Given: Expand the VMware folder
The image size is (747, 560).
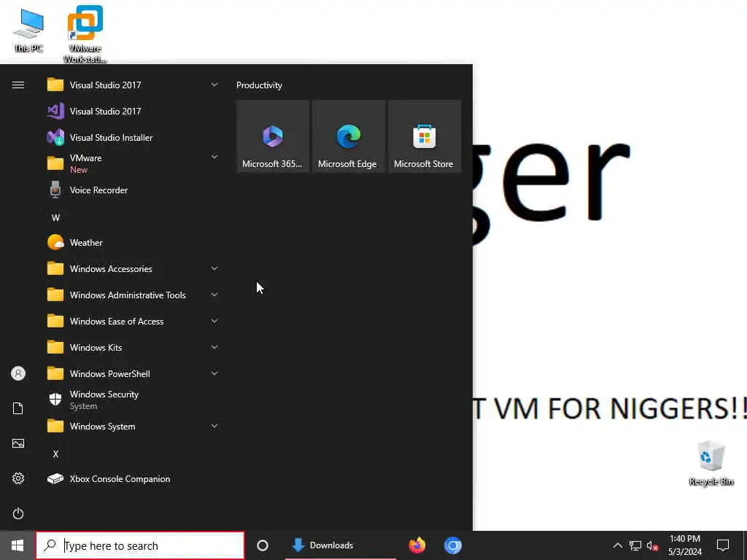Looking at the screenshot, I should point(132,164).
